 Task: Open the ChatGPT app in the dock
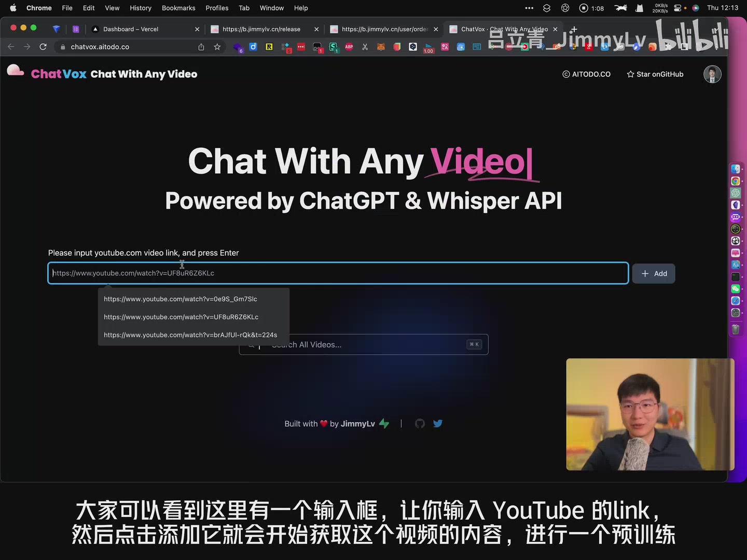coord(736,192)
